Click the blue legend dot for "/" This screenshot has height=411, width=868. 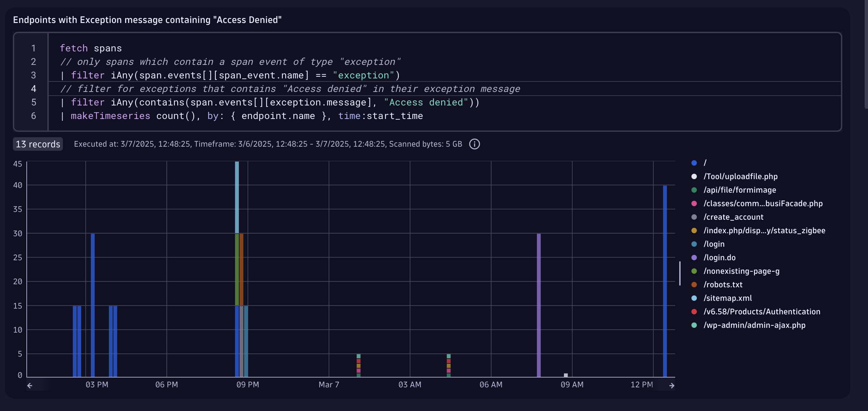click(x=694, y=163)
